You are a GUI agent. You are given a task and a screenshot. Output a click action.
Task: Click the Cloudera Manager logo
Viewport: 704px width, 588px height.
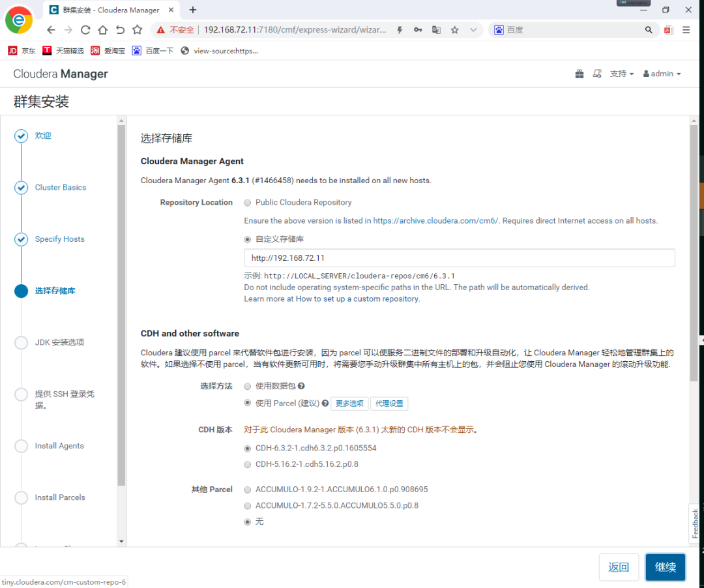[61, 74]
